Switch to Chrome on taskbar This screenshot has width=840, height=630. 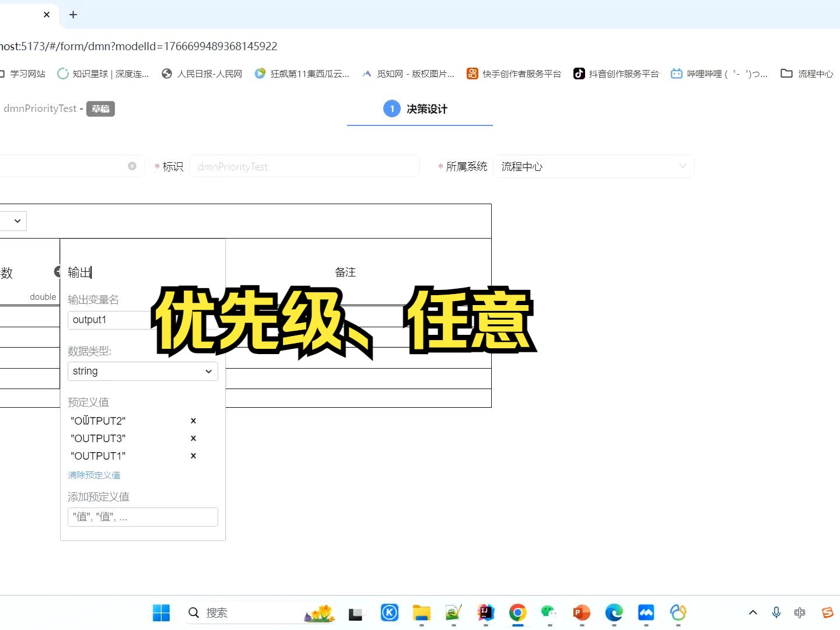[x=517, y=612]
